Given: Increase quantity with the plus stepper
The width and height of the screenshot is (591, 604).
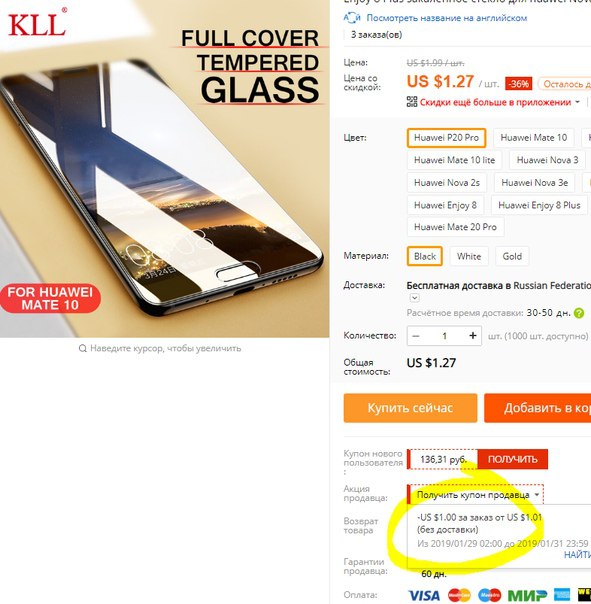Looking at the screenshot, I should click(x=473, y=336).
